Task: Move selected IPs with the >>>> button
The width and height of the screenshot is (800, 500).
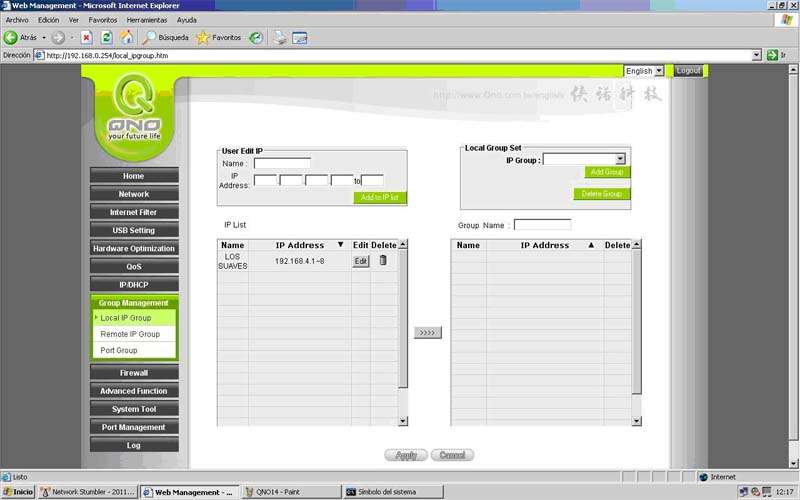Action: tap(427, 332)
